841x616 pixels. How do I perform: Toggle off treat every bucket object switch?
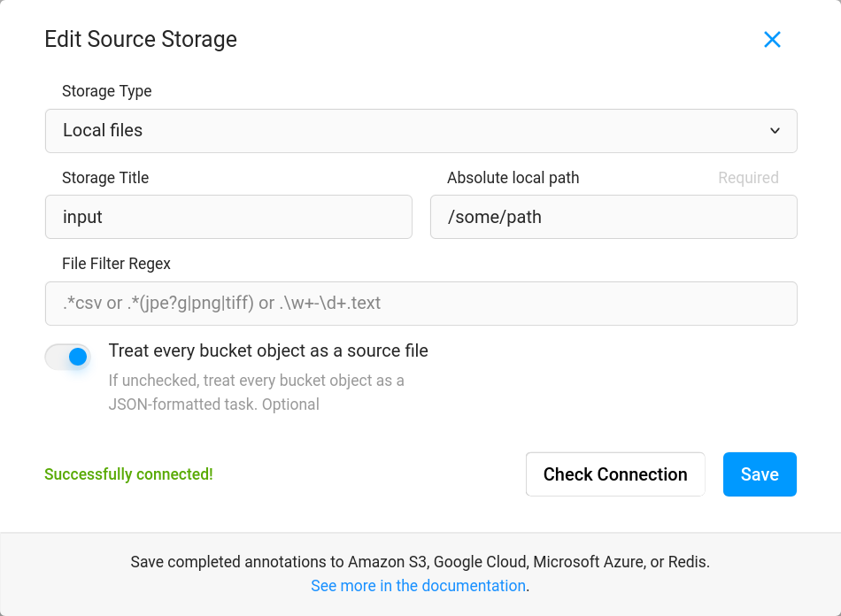[68, 357]
